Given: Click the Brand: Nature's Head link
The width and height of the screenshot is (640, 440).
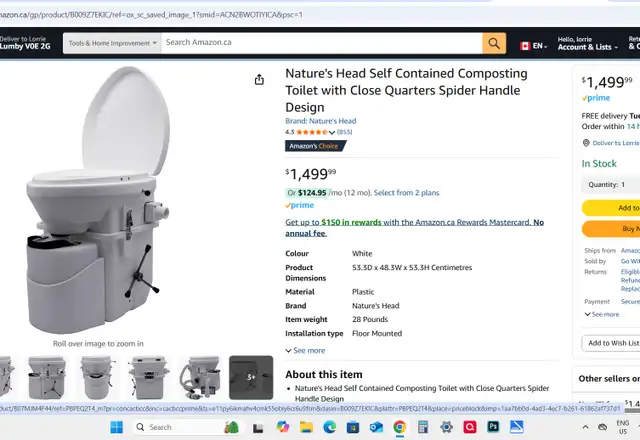Looking at the screenshot, I should coord(320,121).
